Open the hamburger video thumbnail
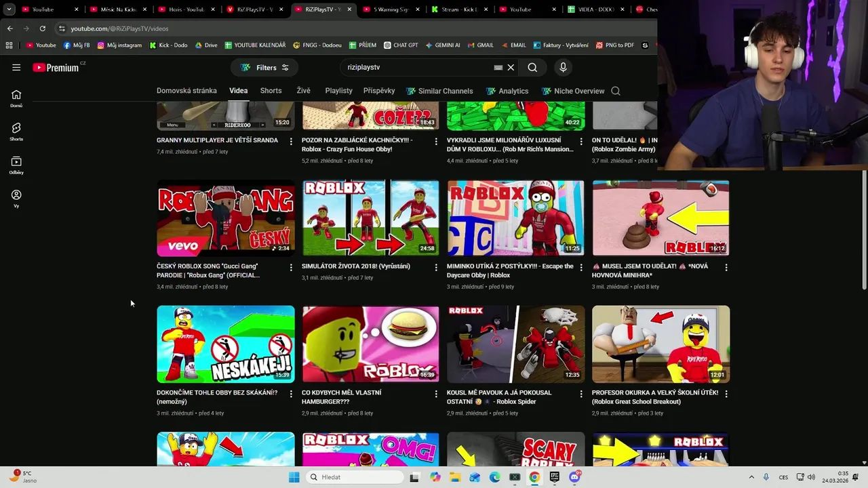Screen dimensions: 868x488 pos(371,344)
